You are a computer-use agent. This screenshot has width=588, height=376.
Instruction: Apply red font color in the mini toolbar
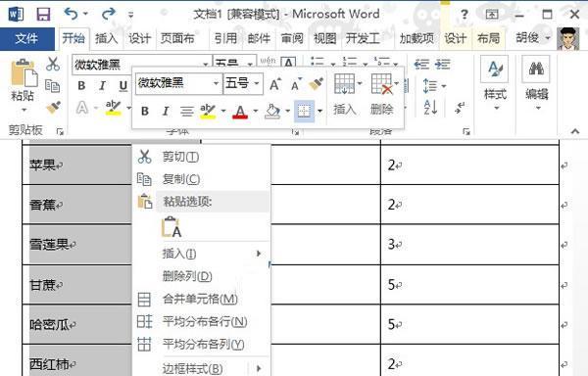coord(240,112)
